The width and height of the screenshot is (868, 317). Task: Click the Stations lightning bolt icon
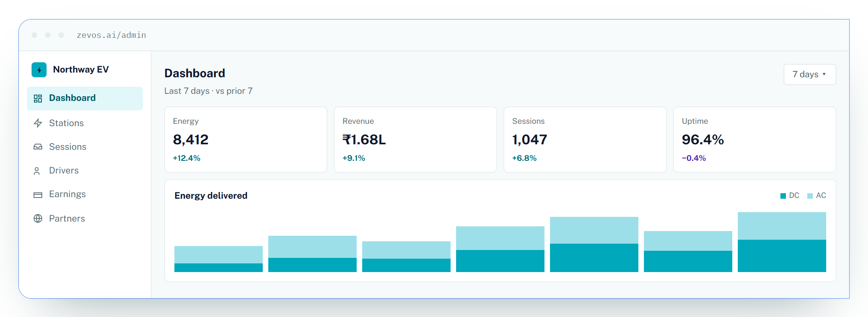pyautogui.click(x=38, y=123)
